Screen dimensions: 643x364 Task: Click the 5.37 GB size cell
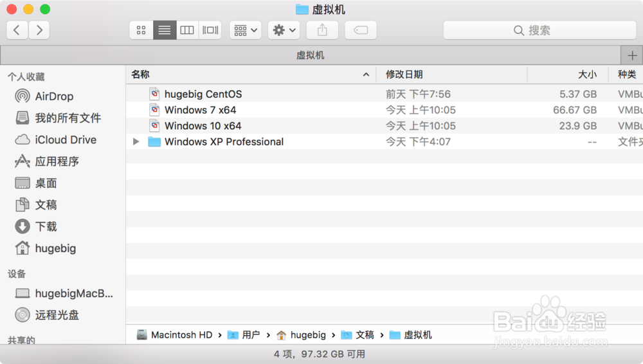coord(578,94)
